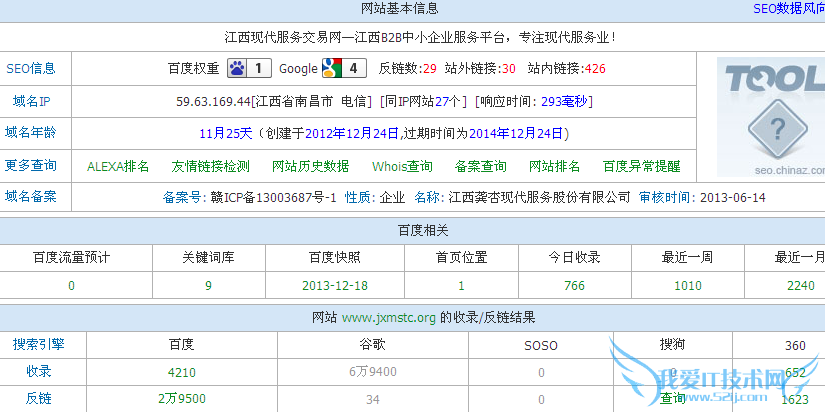Click the TOOL seo.chinaz.com logo image
This screenshot has width=825, height=412.
pos(771,117)
